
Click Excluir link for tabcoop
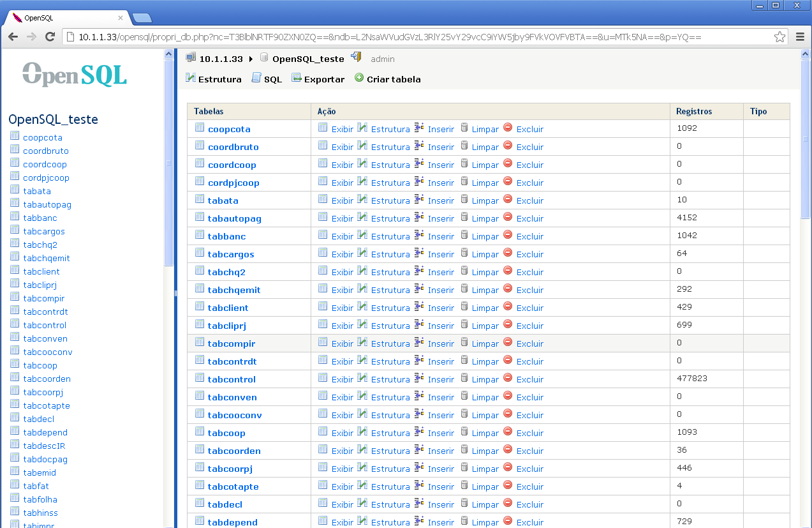pyautogui.click(x=529, y=433)
